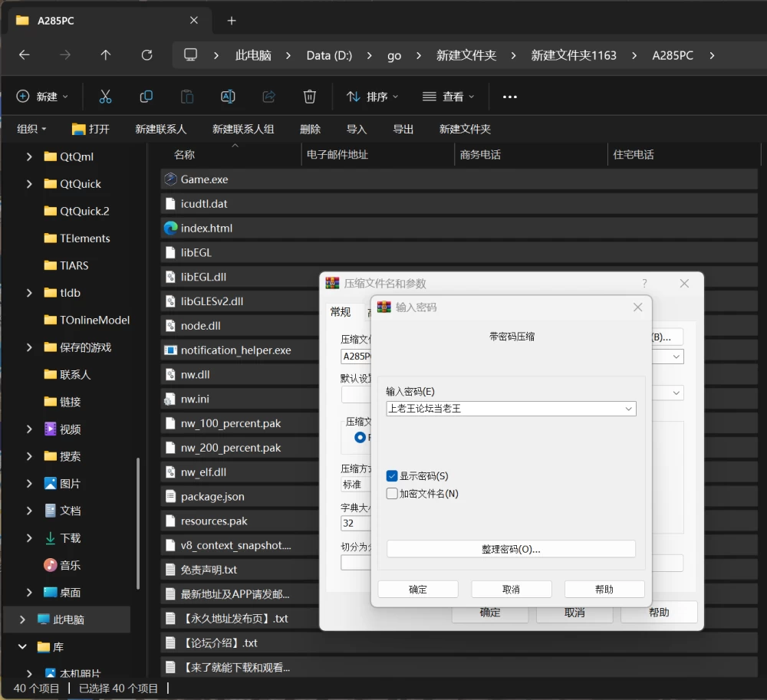
Task: Click the notification_helper.exe icon
Action: pos(170,350)
